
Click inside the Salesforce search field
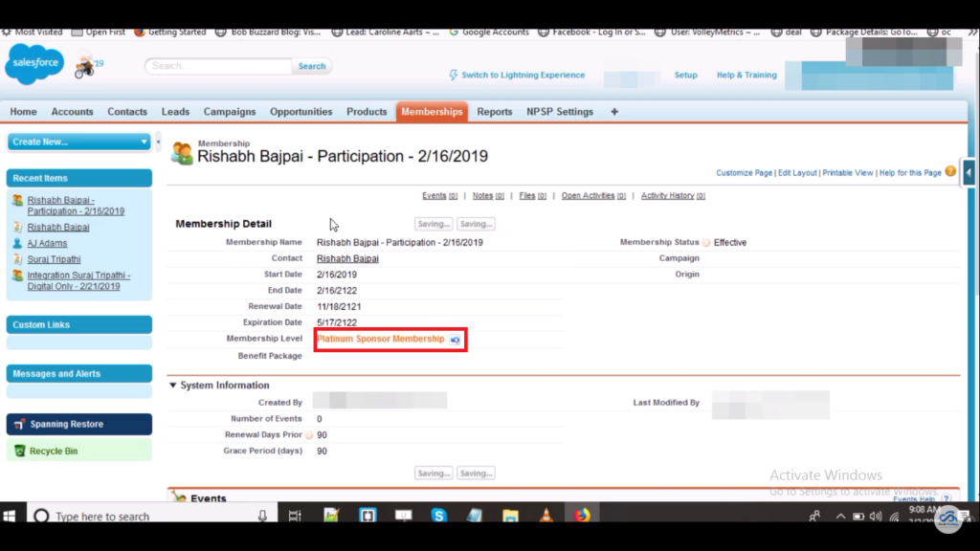pyautogui.click(x=218, y=66)
